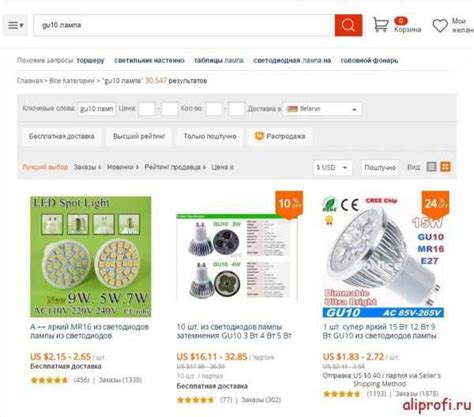Open the Поштучно selector
The image size is (474, 417).
click(x=380, y=167)
